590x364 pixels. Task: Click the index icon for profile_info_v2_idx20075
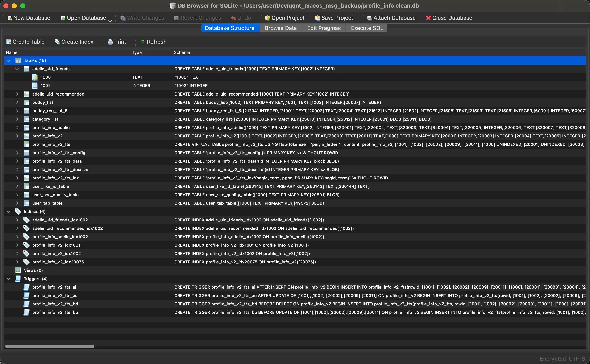tap(26, 262)
